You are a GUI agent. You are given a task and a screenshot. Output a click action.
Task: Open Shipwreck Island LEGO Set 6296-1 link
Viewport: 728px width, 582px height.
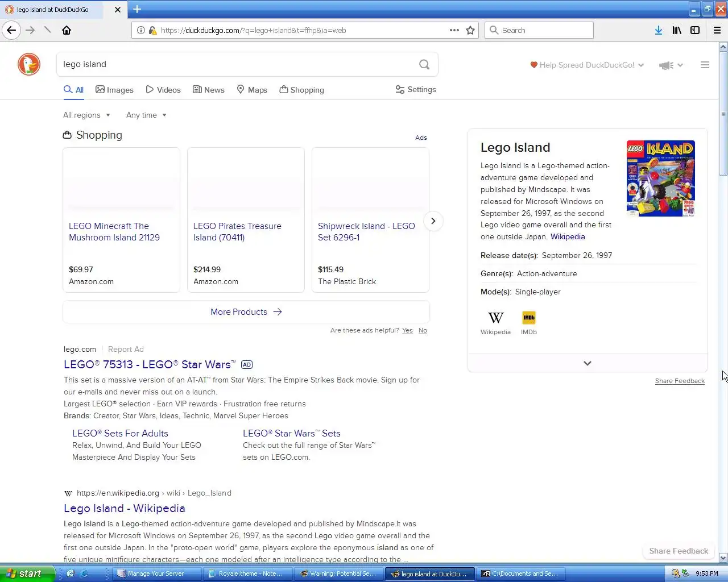[x=366, y=232]
